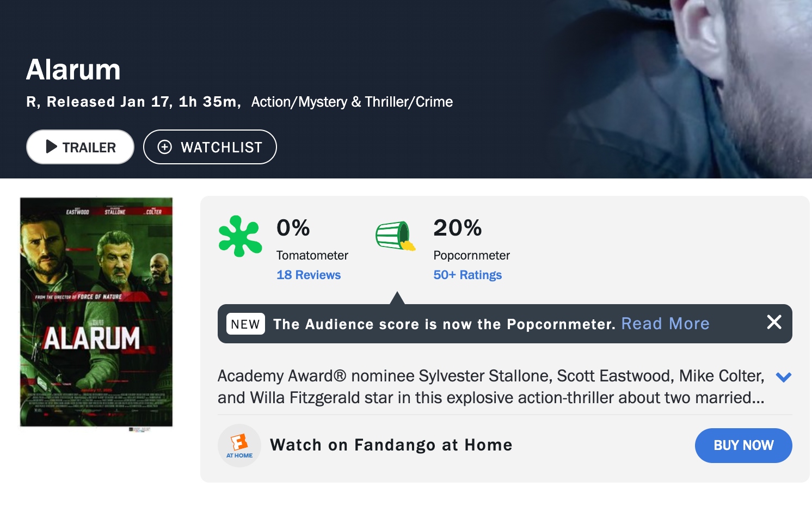Dismiss the Popcornmeter announcement banner

774,323
